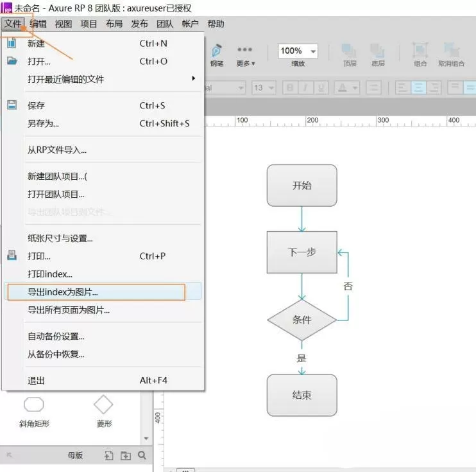The height and width of the screenshot is (472, 476).
Task: Click the 取消组合 ungroup icon
Action: point(451,50)
